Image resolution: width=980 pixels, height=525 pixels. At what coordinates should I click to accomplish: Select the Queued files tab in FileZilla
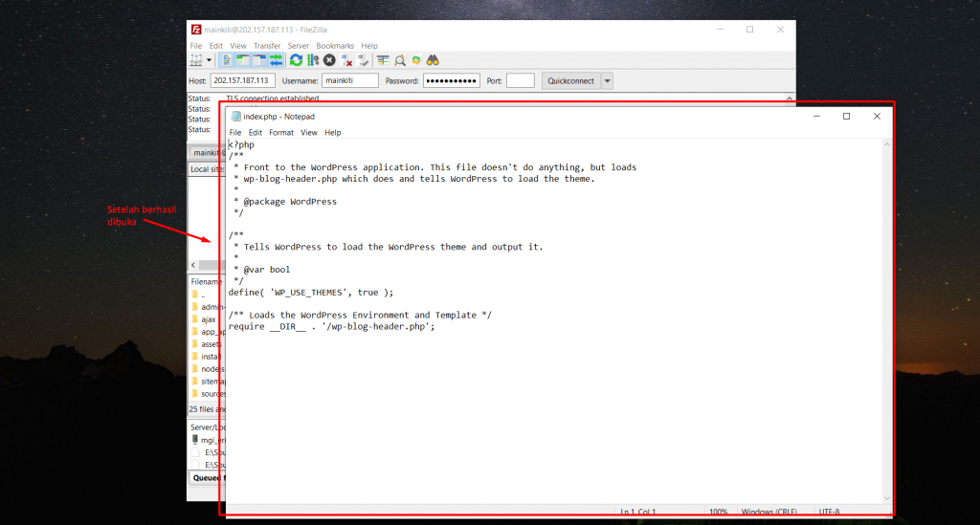208,478
